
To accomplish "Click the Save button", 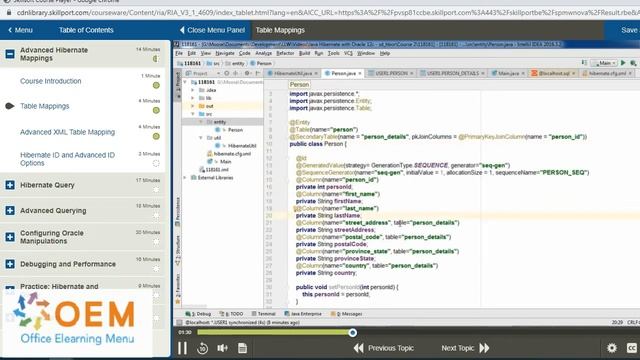I will click(x=629, y=30).
